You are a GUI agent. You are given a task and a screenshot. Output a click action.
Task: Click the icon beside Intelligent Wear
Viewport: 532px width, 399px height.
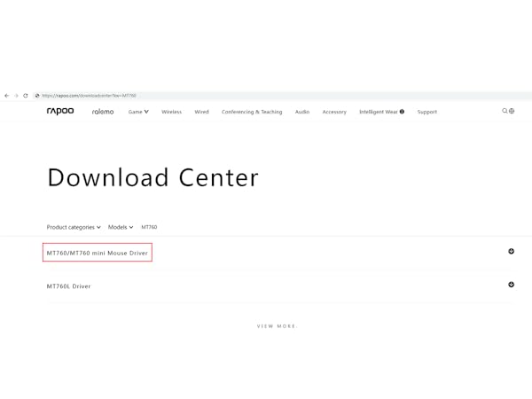[402, 112]
